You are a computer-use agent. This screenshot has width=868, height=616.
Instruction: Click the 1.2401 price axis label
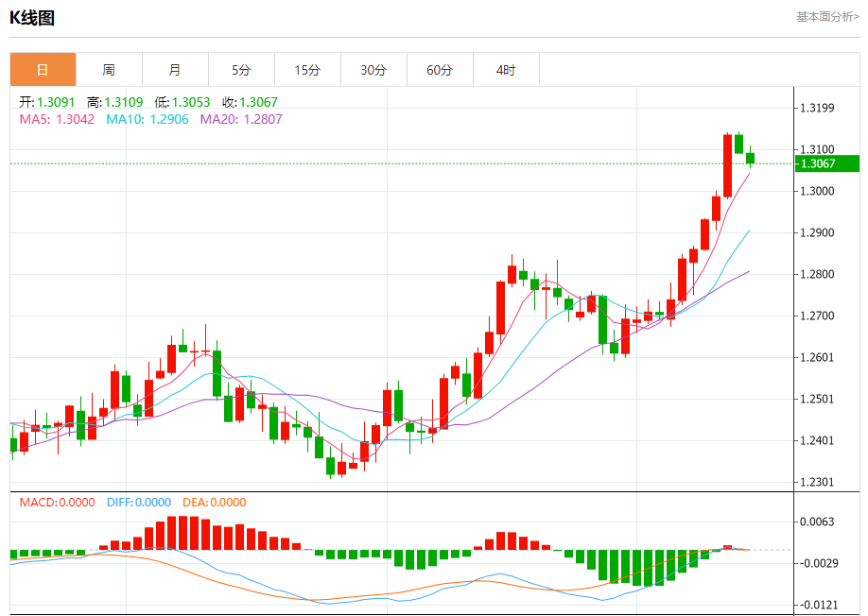click(x=818, y=440)
